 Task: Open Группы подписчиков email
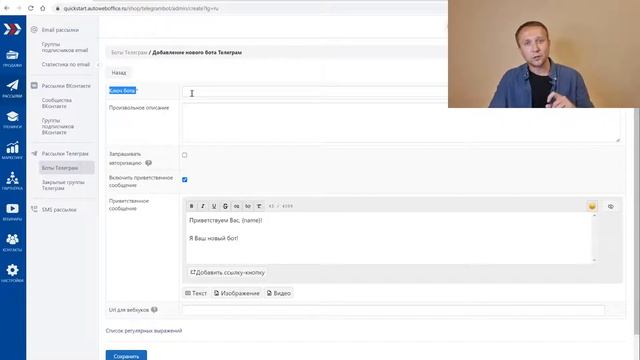[x=64, y=47]
